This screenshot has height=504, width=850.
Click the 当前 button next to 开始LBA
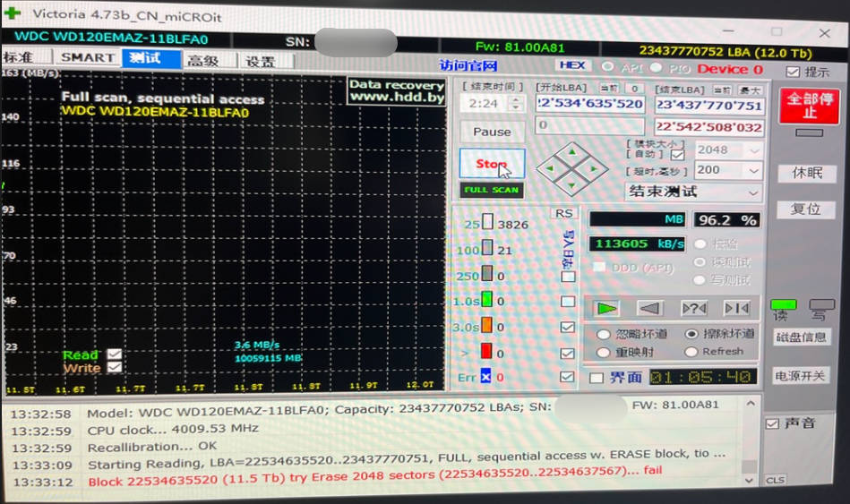[x=609, y=88]
